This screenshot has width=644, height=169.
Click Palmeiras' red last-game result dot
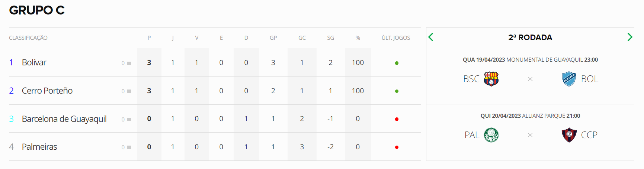click(x=397, y=147)
